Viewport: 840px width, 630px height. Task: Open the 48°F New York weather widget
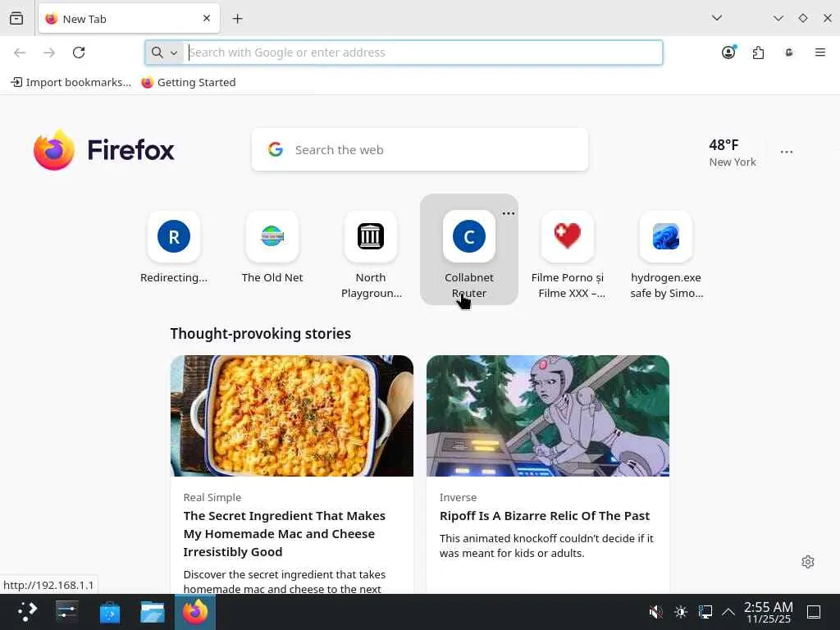[733, 153]
